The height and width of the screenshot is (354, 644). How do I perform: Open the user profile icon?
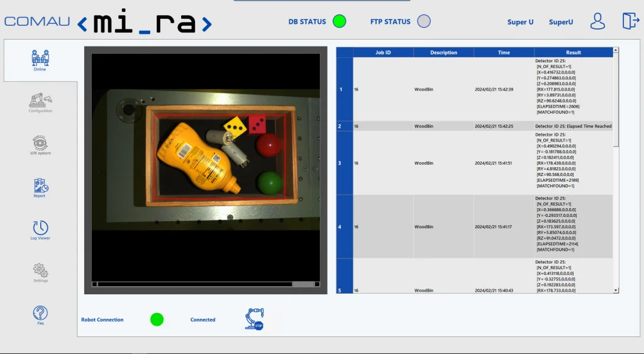597,21
